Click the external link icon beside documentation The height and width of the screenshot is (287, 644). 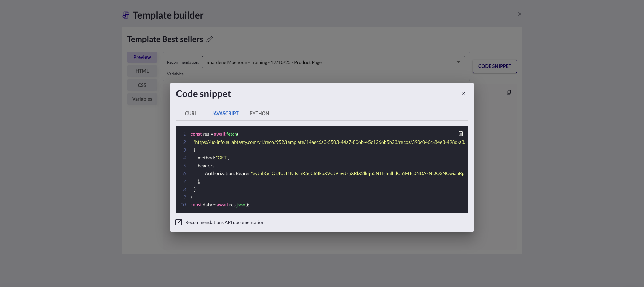179,222
